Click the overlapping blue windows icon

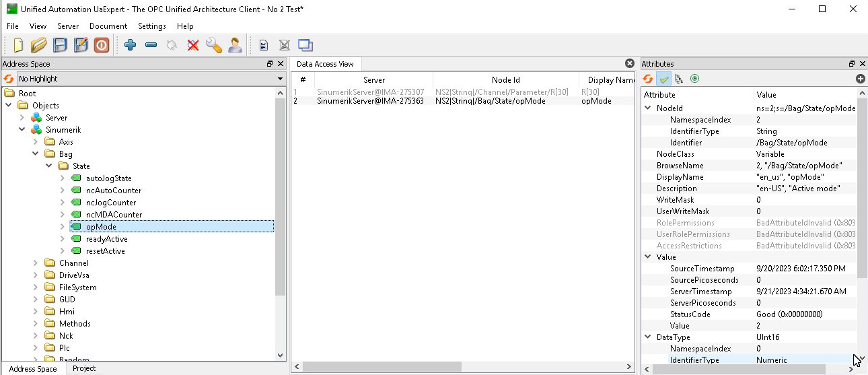[305, 45]
